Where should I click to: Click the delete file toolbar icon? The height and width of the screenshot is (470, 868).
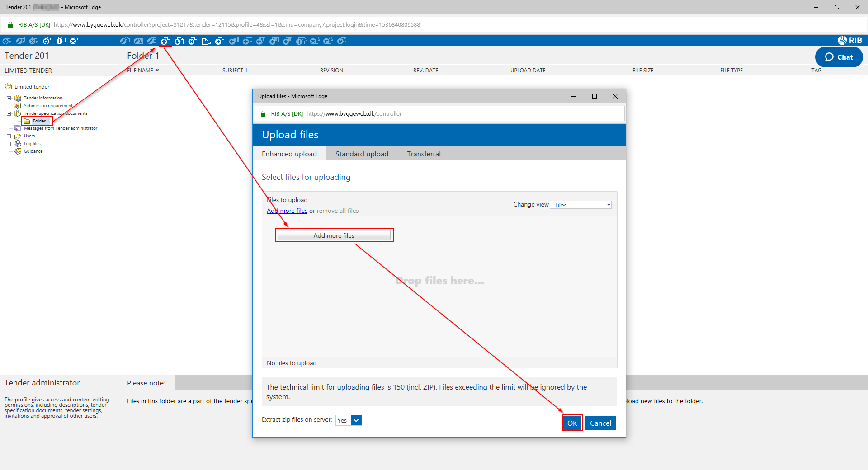point(193,41)
